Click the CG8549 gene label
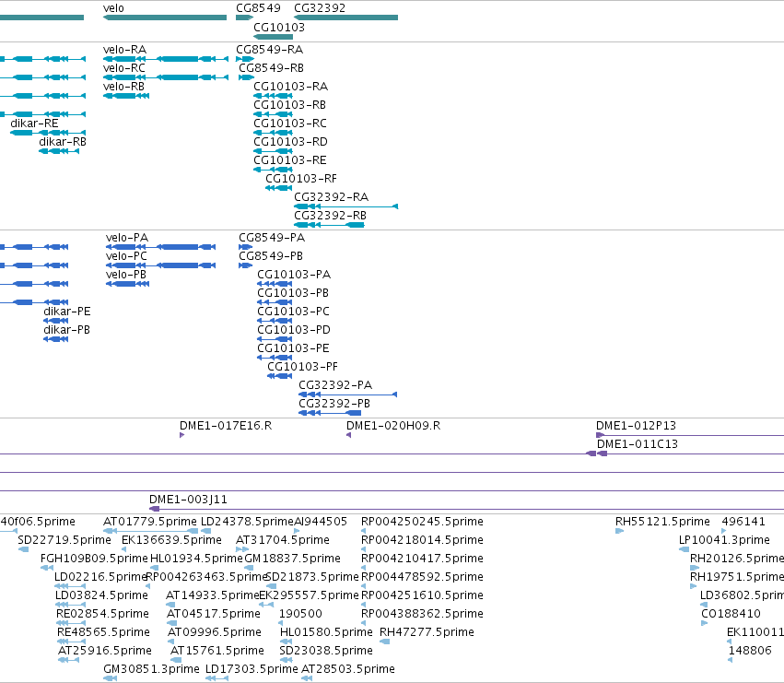The width and height of the screenshot is (784, 683). click(x=258, y=8)
